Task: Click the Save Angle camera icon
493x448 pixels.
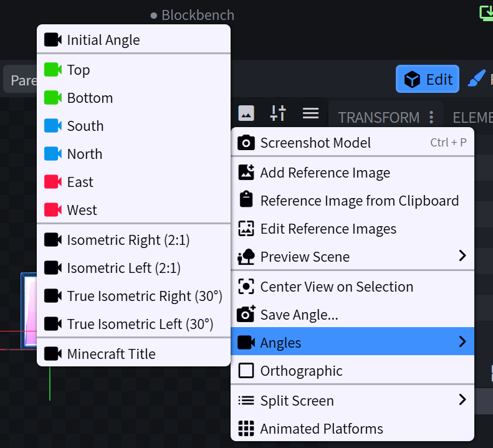Action: coord(246,315)
